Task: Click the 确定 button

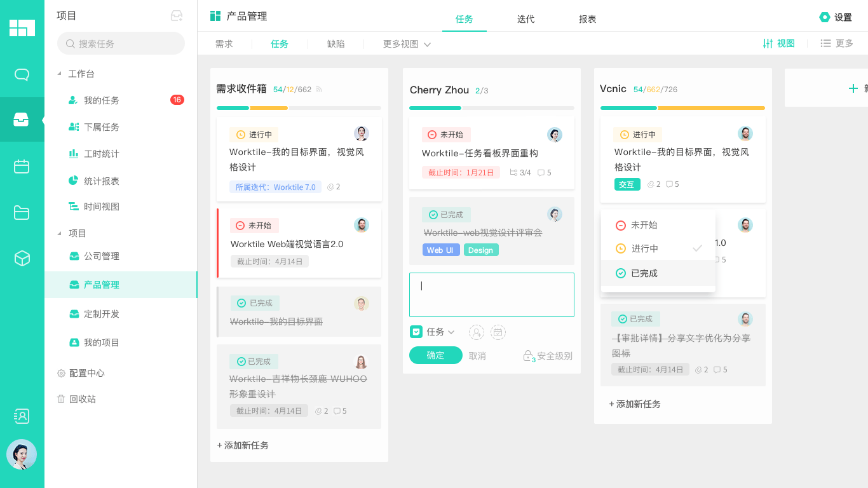Action: point(435,355)
